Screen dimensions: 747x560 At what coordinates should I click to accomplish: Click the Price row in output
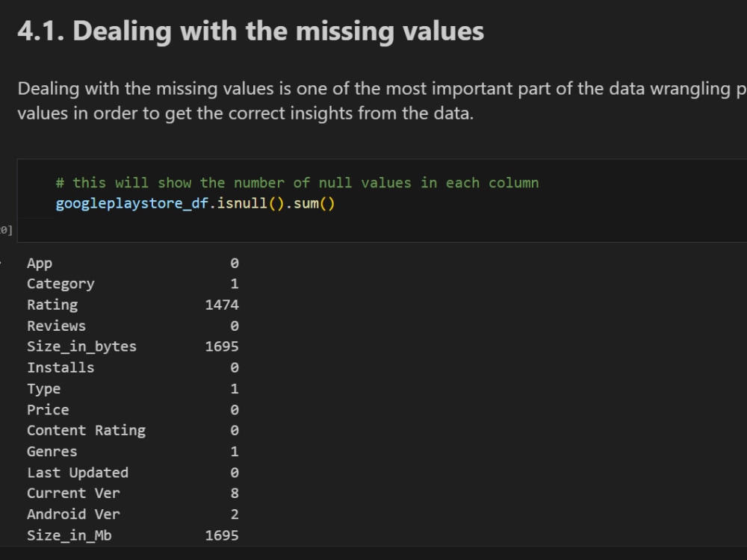pos(133,409)
